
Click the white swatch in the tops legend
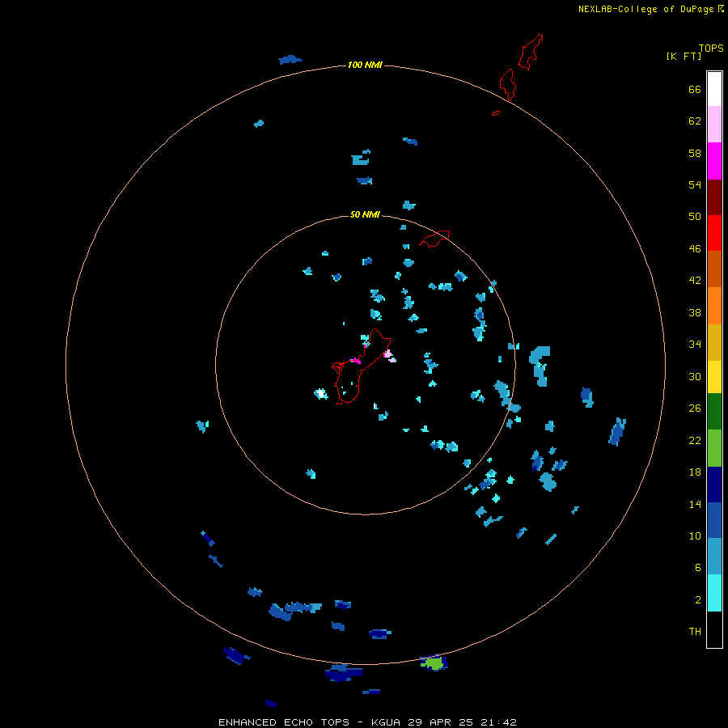click(x=714, y=89)
